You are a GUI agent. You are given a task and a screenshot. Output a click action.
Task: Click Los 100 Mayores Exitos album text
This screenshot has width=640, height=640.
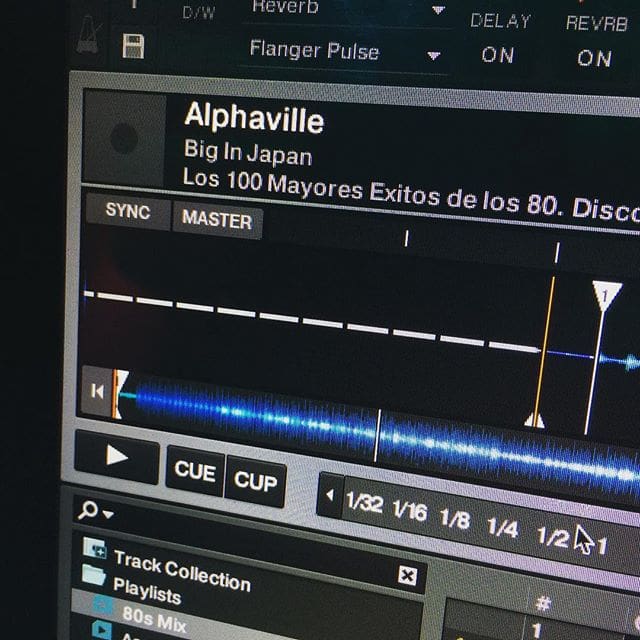pos(411,193)
